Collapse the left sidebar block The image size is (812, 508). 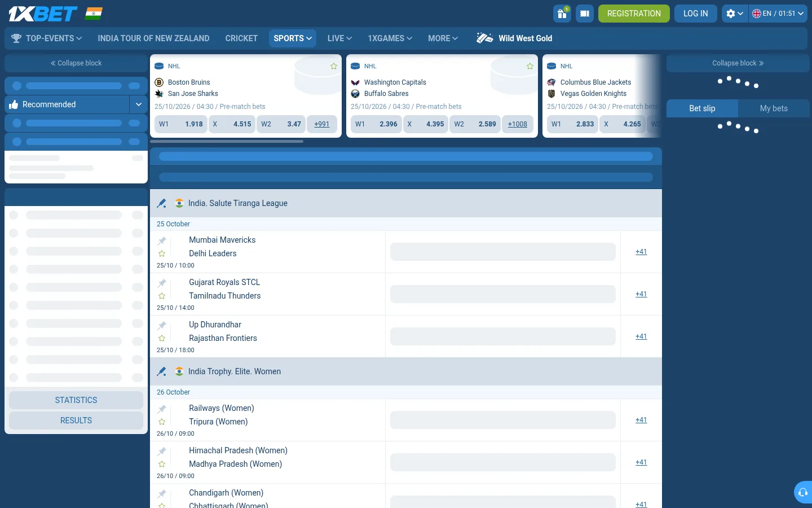point(76,63)
